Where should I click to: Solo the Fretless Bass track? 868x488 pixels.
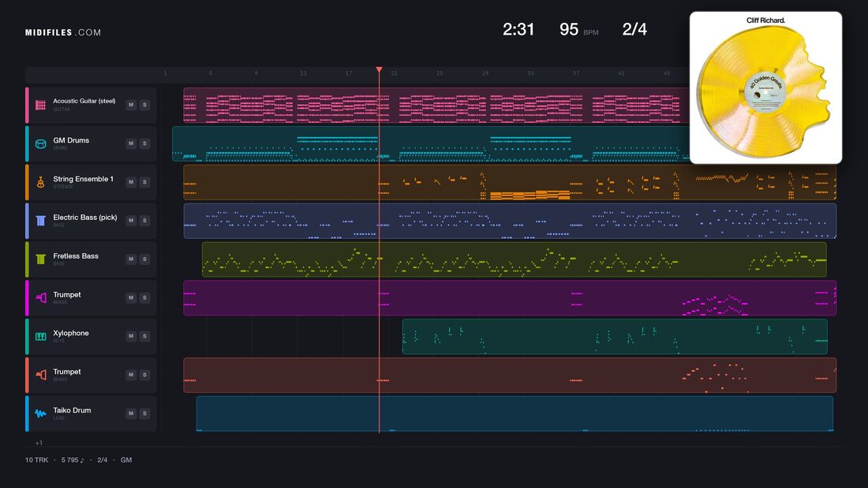click(x=144, y=259)
